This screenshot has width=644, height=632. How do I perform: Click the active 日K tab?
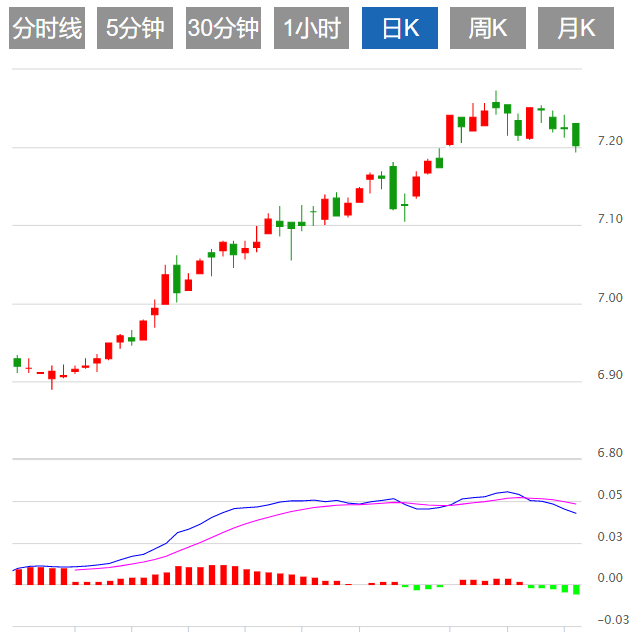399,28
